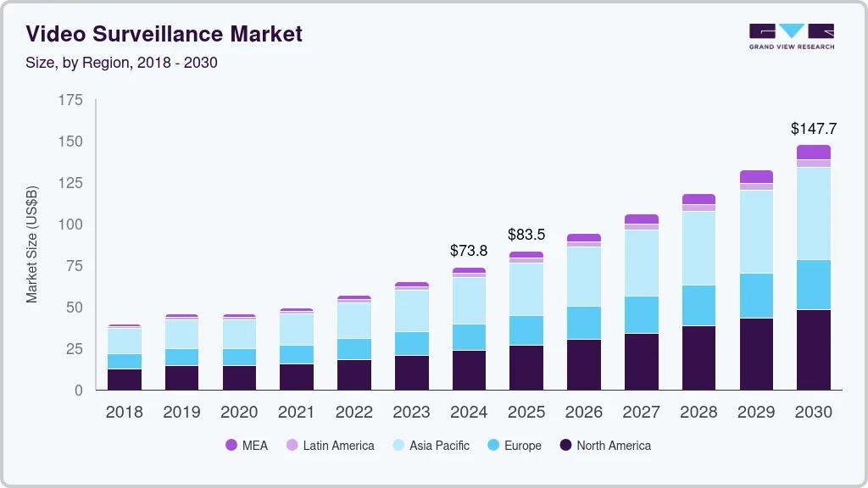This screenshot has width=868, height=488.
Task: Click the 2028 Europe bar segment
Action: click(x=698, y=305)
